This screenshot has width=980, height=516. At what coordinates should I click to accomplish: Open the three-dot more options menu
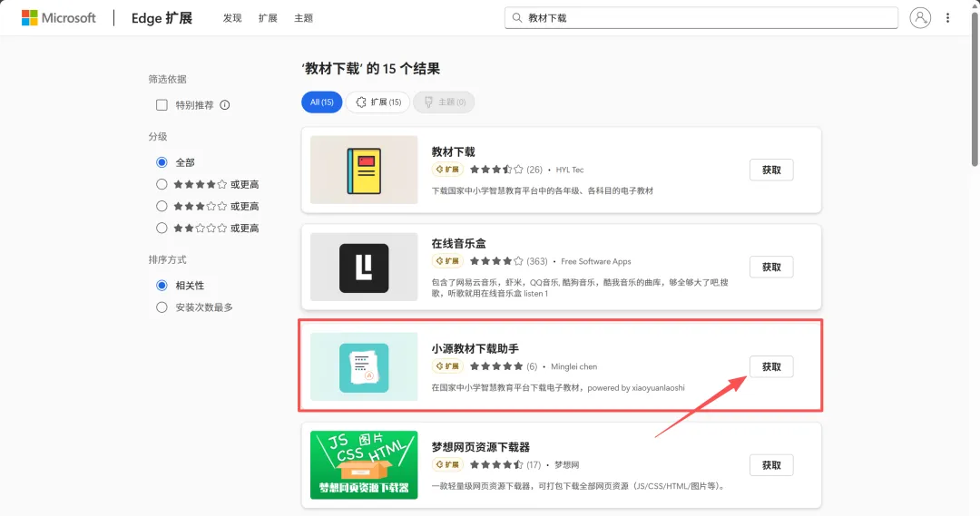(947, 18)
